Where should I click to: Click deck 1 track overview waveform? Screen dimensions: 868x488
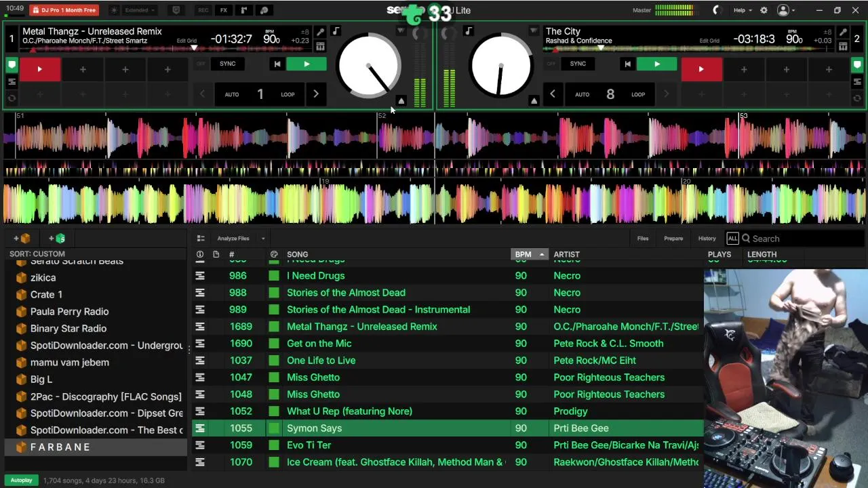tap(166, 48)
